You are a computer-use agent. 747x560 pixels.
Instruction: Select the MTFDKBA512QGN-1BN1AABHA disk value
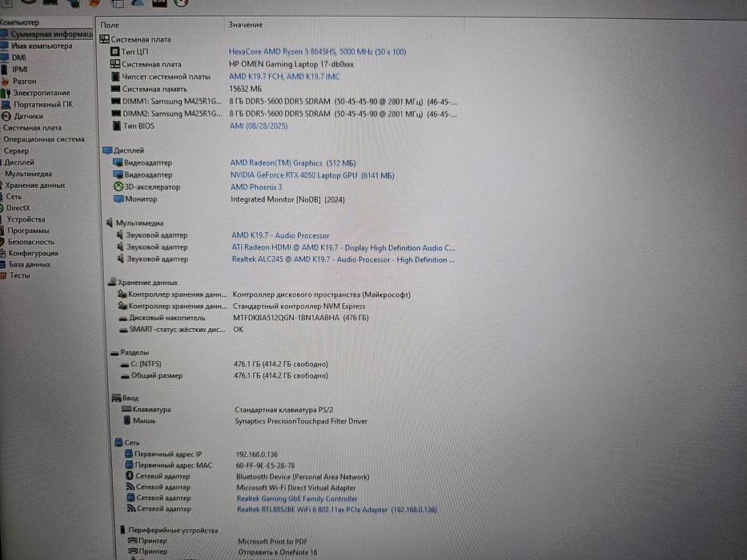[x=300, y=318]
